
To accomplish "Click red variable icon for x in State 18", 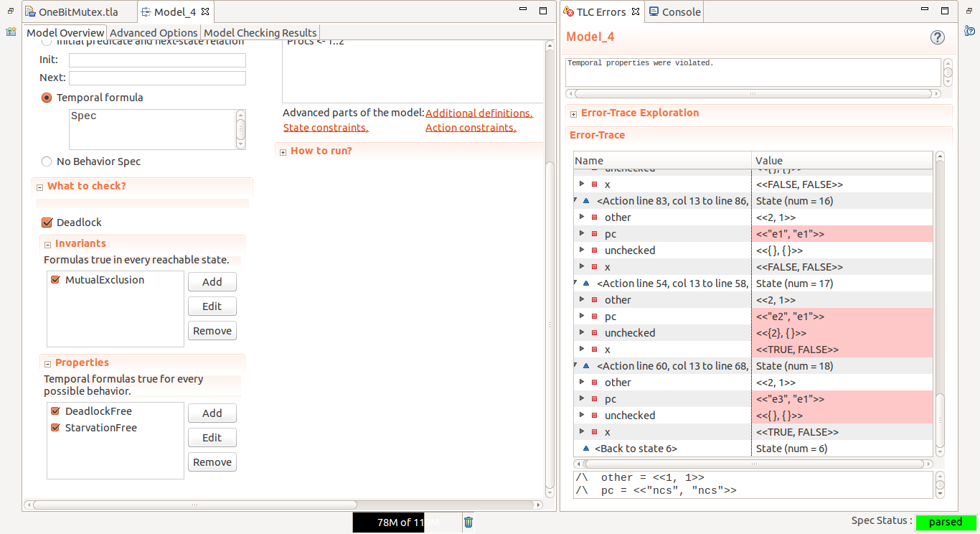I will 595,432.
